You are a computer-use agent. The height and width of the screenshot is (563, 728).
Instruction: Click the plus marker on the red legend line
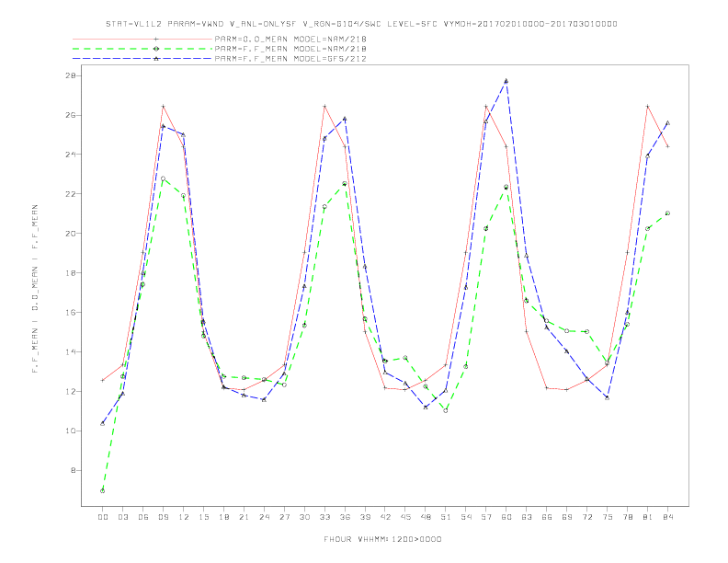click(156, 39)
